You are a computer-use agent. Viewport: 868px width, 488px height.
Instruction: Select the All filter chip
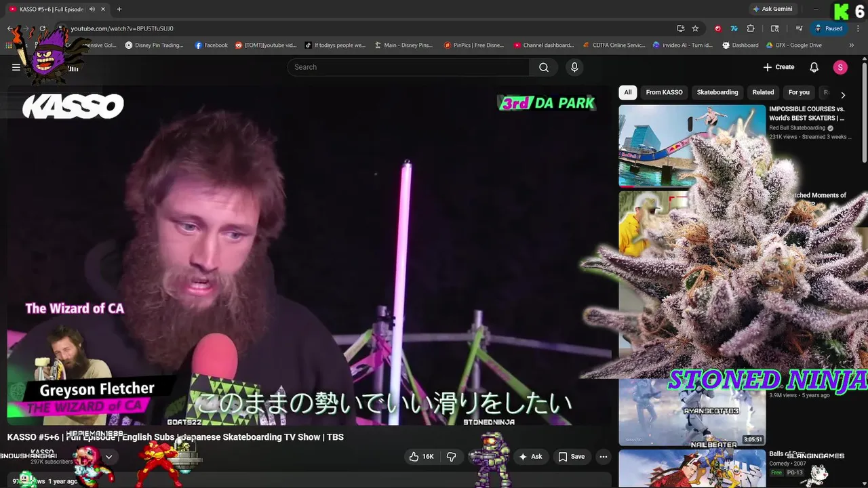[628, 92]
